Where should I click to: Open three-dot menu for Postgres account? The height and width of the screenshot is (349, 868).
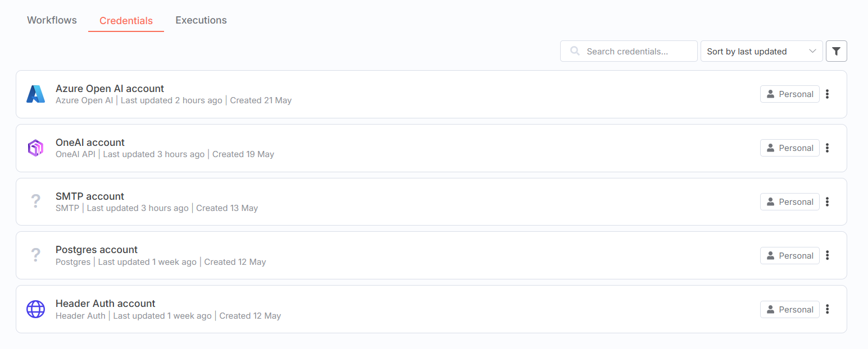point(828,255)
